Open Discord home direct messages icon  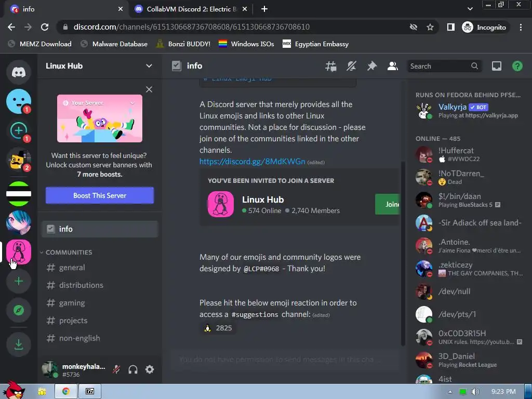pos(19,72)
